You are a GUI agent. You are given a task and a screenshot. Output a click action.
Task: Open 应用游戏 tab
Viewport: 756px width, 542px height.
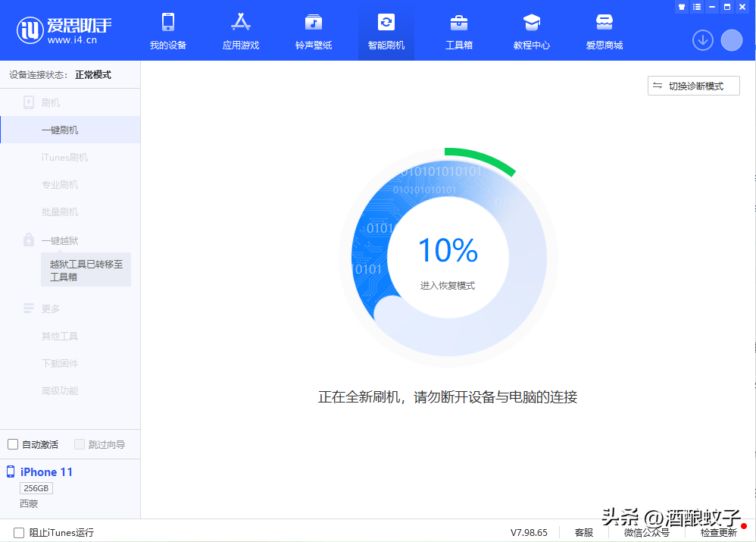tap(241, 31)
